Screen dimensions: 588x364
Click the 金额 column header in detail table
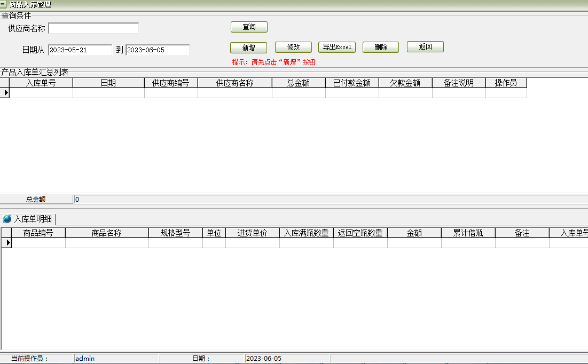coord(414,233)
